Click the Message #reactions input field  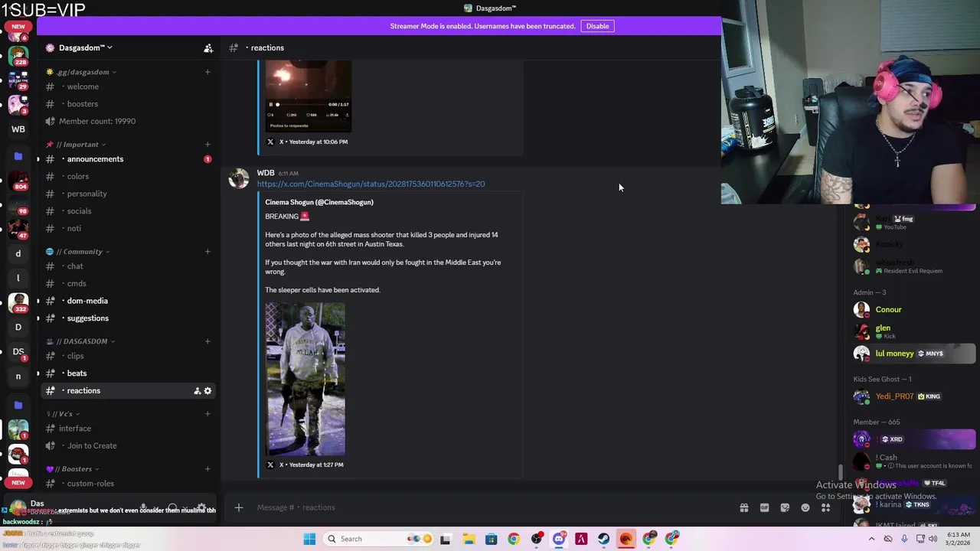click(x=490, y=507)
